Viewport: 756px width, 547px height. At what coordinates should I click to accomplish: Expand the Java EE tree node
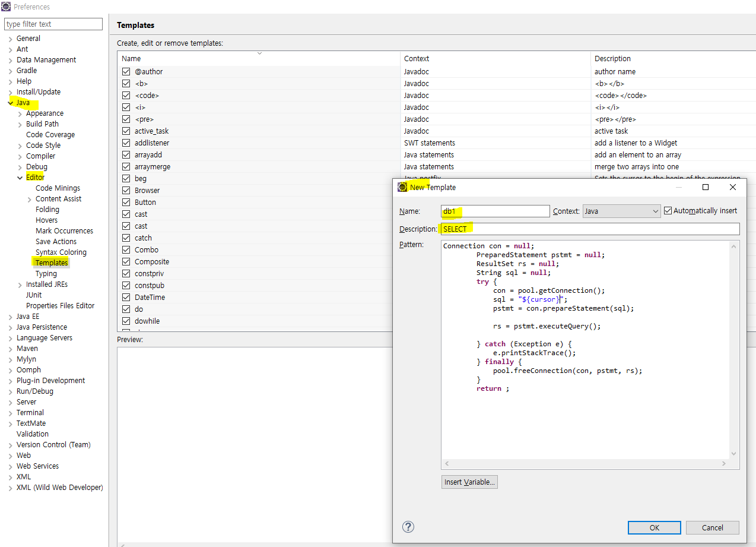[x=11, y=317]
